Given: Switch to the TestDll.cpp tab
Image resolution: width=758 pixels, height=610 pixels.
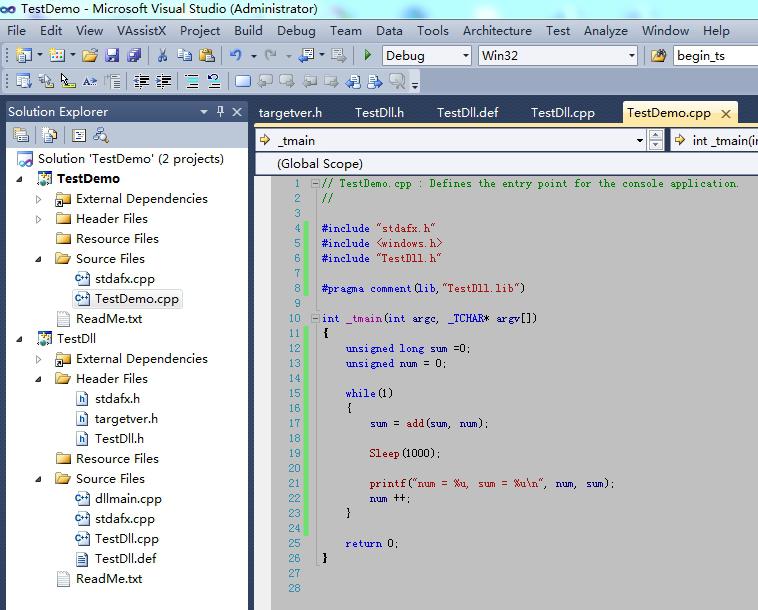Looking at the screenshot, I should 563,113.
